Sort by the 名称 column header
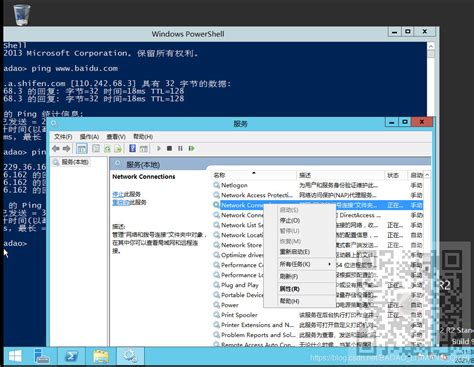This screenshot has width=474, height=367. click(254, 175)
